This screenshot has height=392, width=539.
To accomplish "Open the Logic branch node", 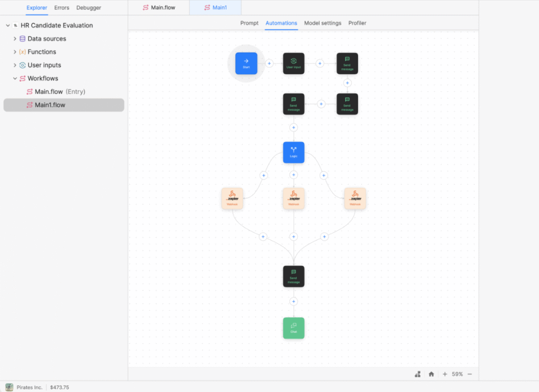I will (x=293, y=152).
